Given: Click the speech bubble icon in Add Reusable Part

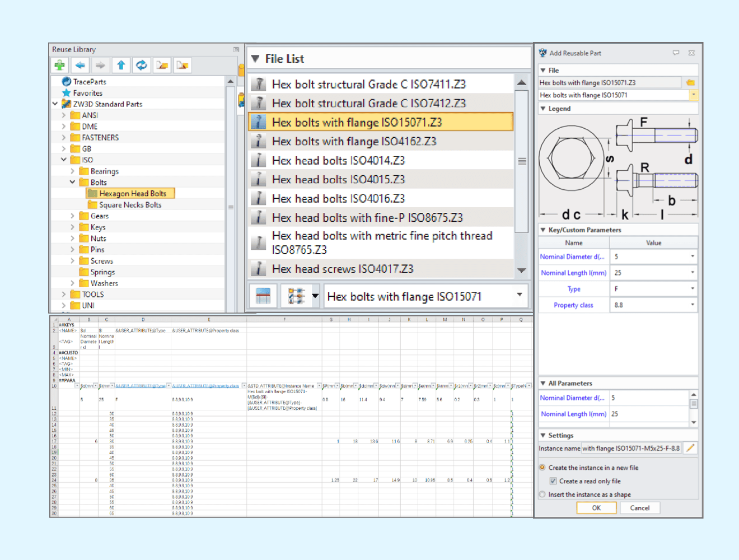Looking at the screenshot, I should pyautogui.click(x=676, y=53).
